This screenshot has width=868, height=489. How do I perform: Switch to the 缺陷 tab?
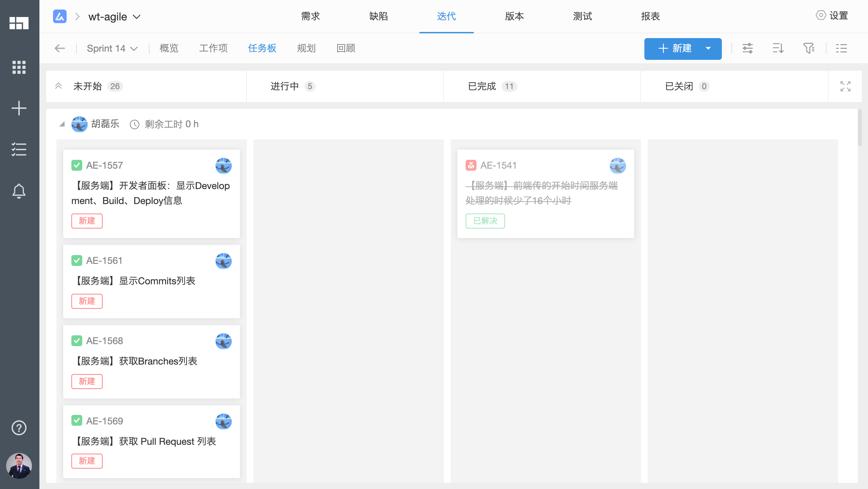[x=378, y=16]
